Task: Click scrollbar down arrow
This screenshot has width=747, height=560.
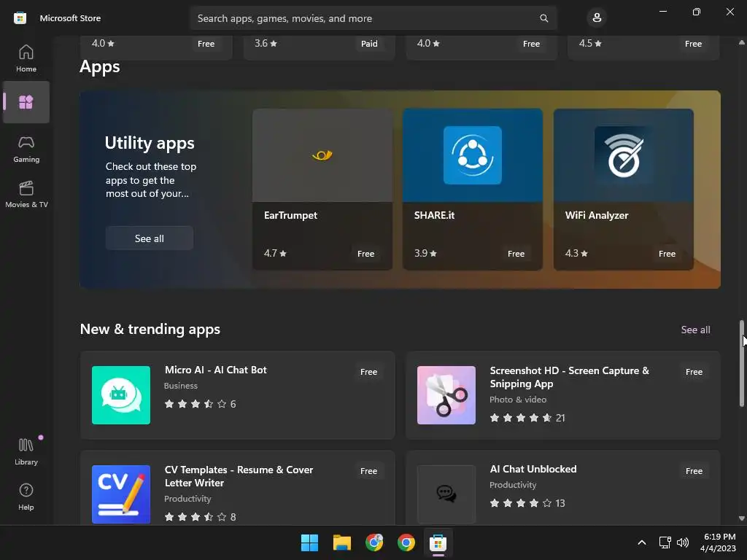Action: 741,518
